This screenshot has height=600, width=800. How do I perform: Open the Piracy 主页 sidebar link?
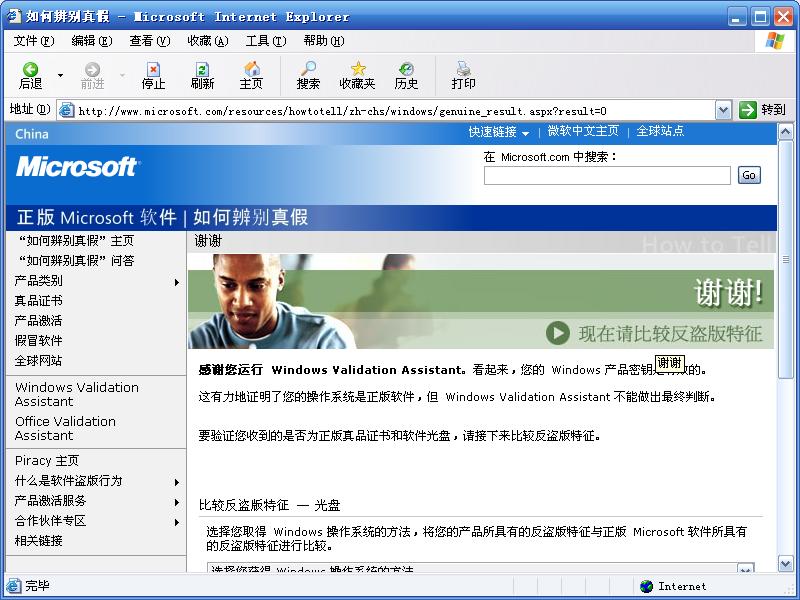(x=47, y=461)
